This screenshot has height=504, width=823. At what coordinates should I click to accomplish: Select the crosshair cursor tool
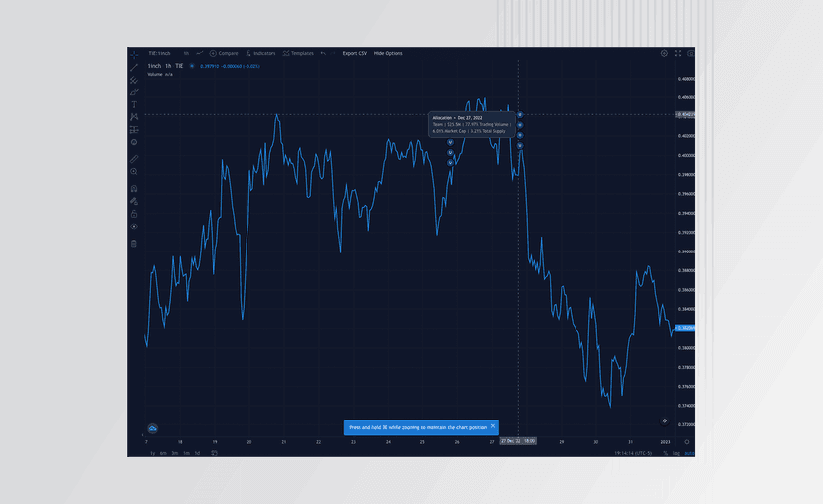point(134,54)
